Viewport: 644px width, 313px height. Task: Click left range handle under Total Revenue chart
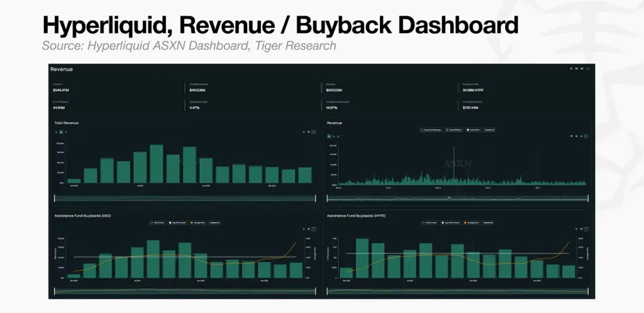(55, 199)
